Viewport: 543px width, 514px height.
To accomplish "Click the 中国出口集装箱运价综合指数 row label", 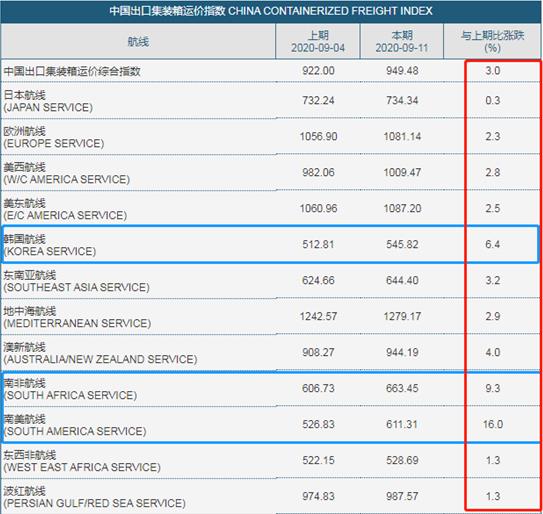I will [72, 71].
